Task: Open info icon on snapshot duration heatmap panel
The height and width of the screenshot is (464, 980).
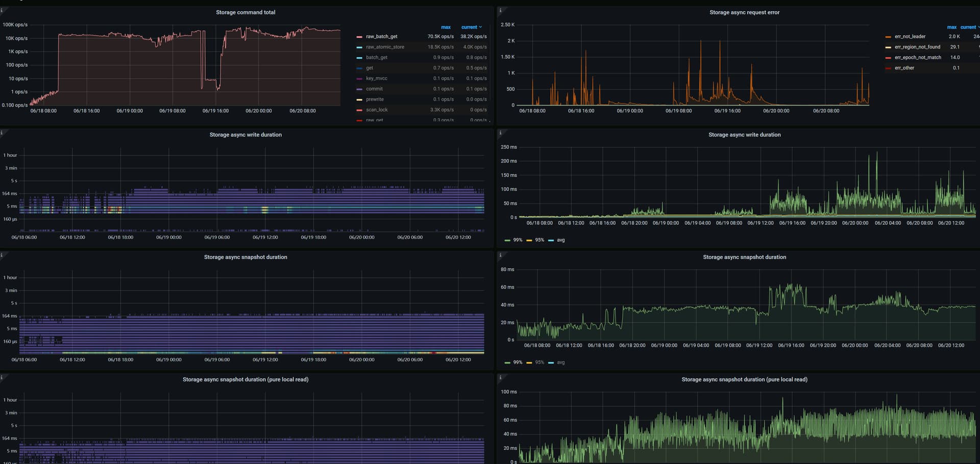Action: click(x=2, y=255)
